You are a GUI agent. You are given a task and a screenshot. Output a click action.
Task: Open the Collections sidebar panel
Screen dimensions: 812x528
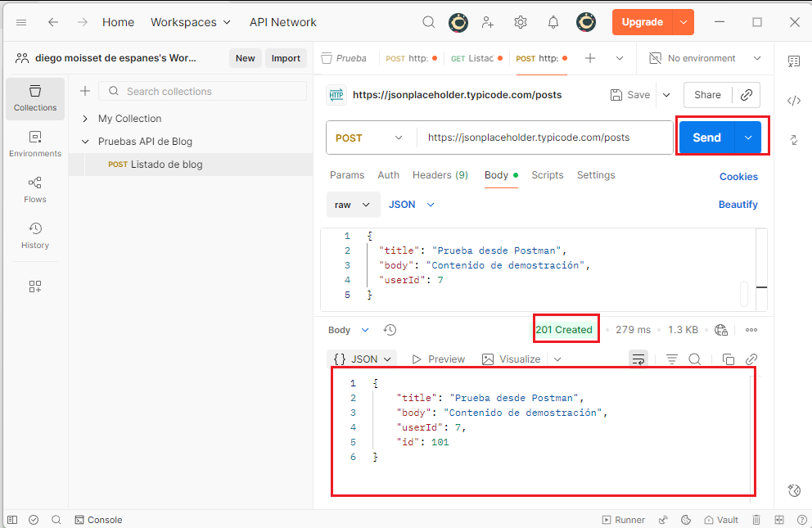click(x=35, y=98)
